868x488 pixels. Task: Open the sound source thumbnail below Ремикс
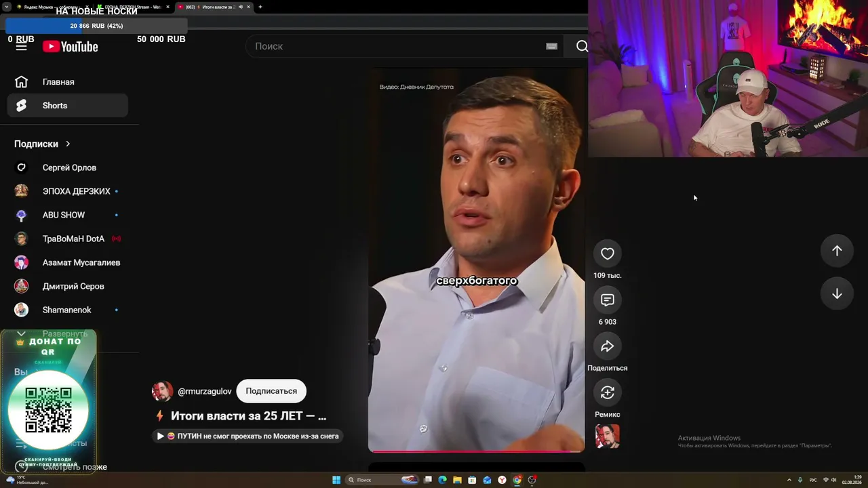(x=608, y=436)
